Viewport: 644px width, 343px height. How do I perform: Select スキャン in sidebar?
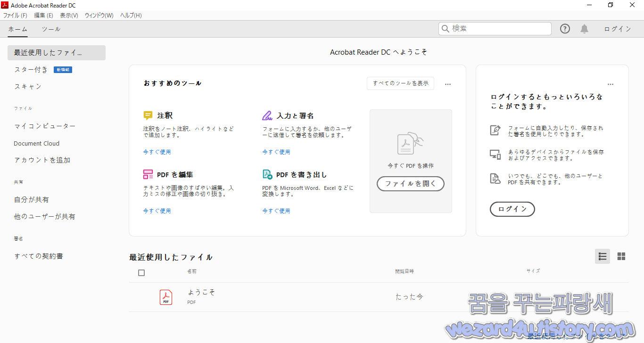(28, 87)
